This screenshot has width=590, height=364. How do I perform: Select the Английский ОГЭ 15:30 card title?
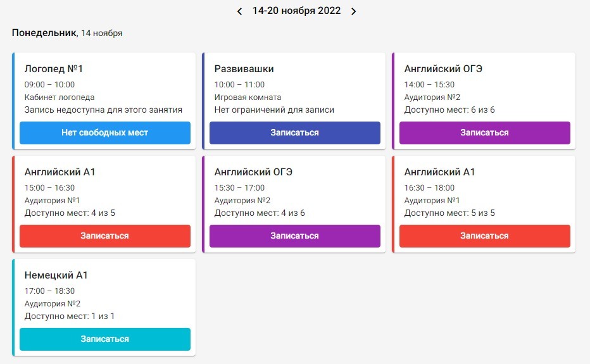253,172
